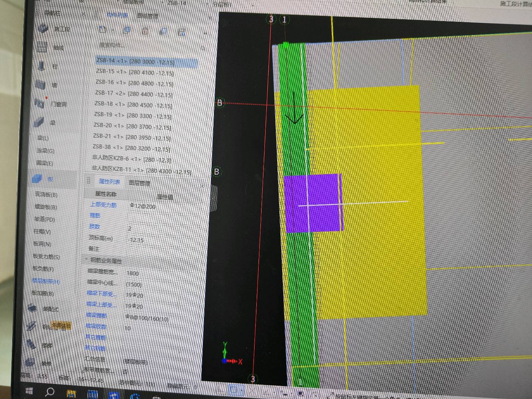This screenshot has width=532, height=399.
Task: Click the 上部受力筋 property link
Action: tap(103, 204)
